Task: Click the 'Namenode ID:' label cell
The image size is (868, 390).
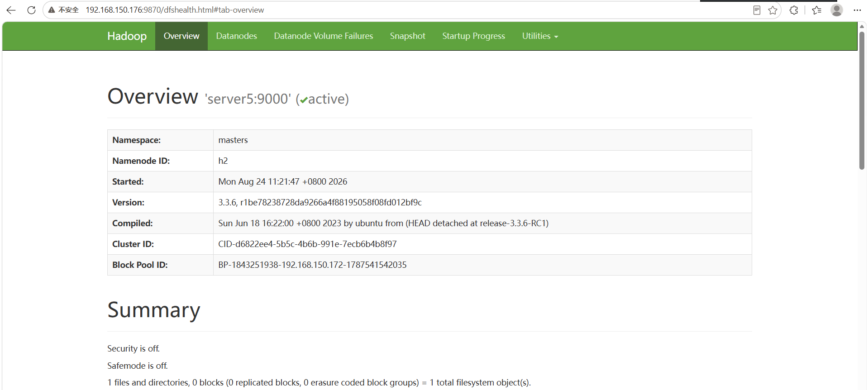Action: 160,161
